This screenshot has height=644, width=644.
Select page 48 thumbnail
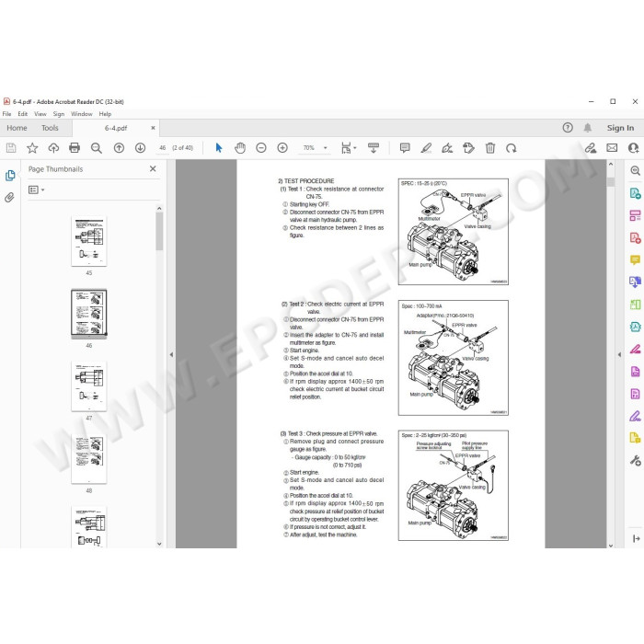click(x=88, y=459)
